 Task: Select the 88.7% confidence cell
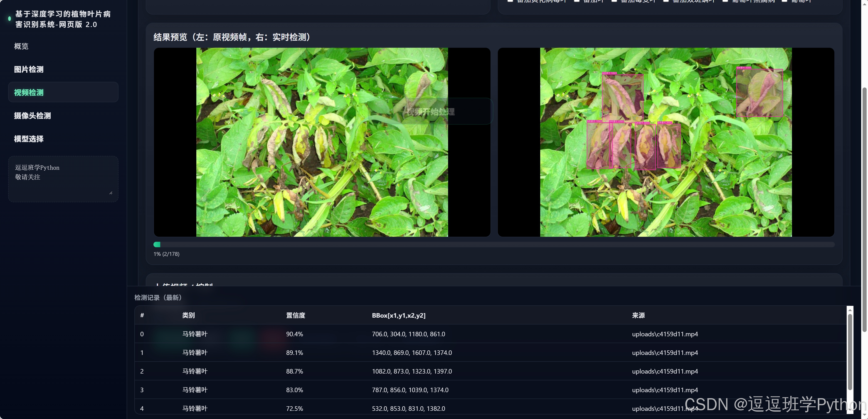(294, 371)
